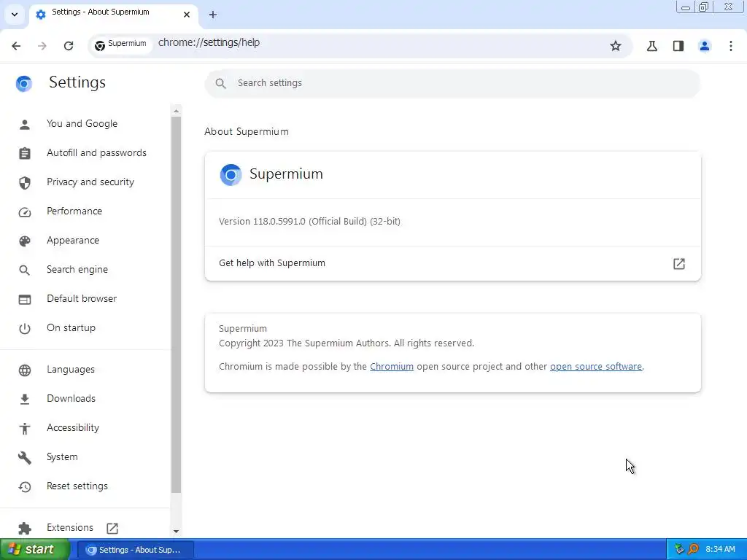747x560 pixels.
Task: Click the power icon beside On startup
Action: [x=25, y=329]
